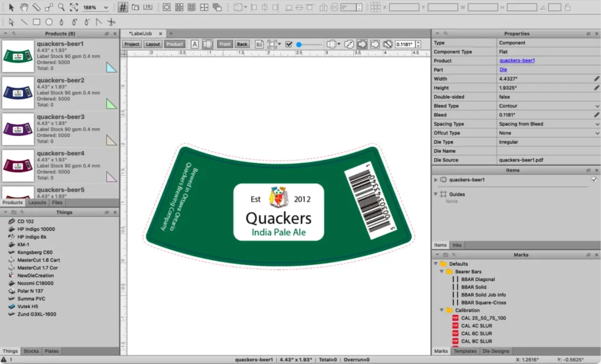The width and height of the screenshot is (601, 364).
Task: Toggle quackers-beer1 visibility in Items panel
Action: 595,179
